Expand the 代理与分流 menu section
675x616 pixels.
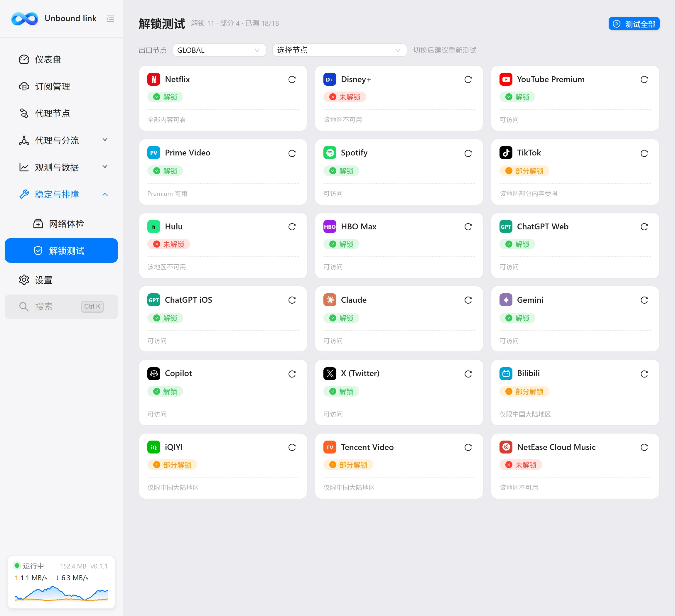(x=61, y=140)
